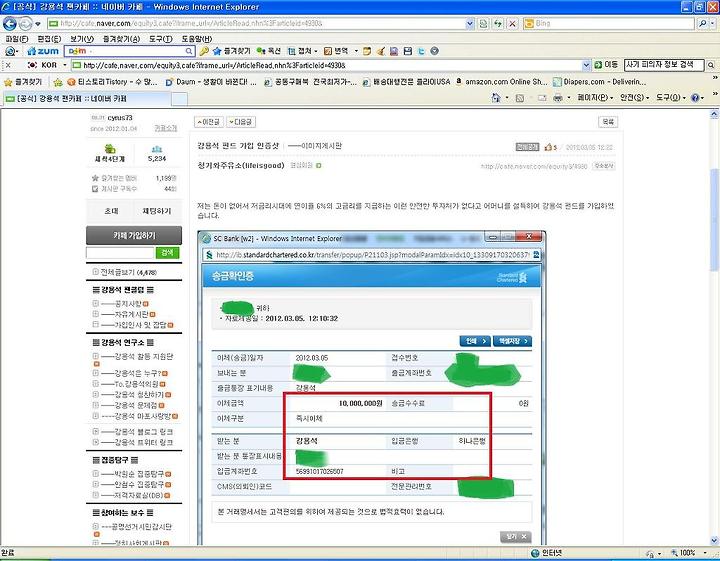
Task: Open a new tab with the blank tab button
Action: click(180, 99)
